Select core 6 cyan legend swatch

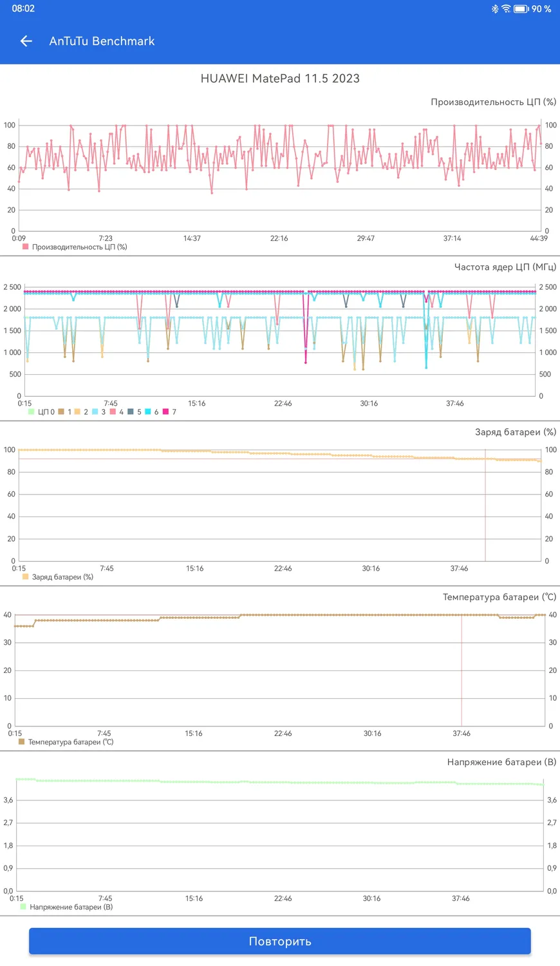click(x=148, y=412)
